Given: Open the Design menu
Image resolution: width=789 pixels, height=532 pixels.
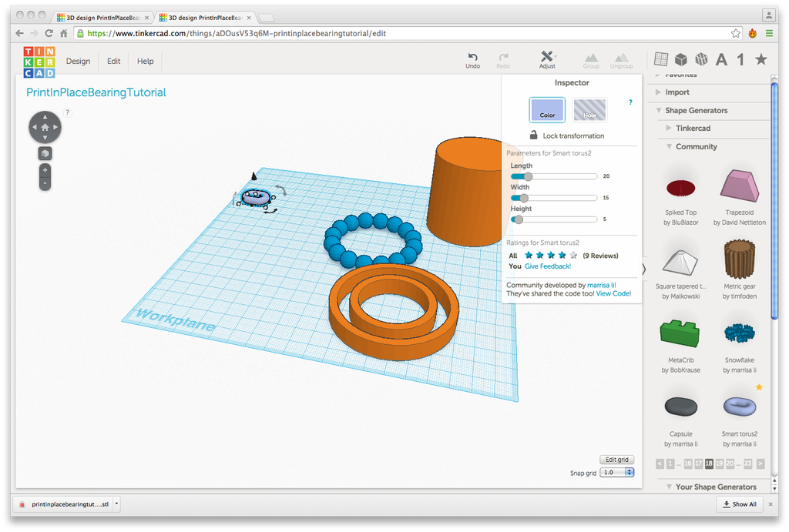Looking at the screenshot, I should tap(78, 61).
